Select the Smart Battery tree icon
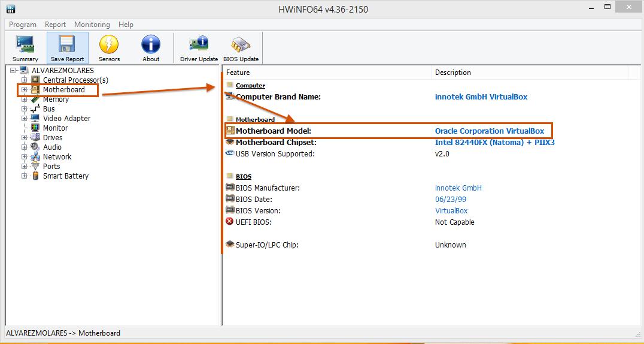The image size is (644, 344). 35,176
